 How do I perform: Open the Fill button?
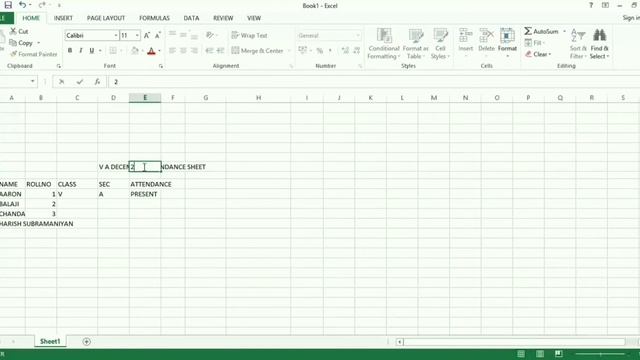coord(535,42)
